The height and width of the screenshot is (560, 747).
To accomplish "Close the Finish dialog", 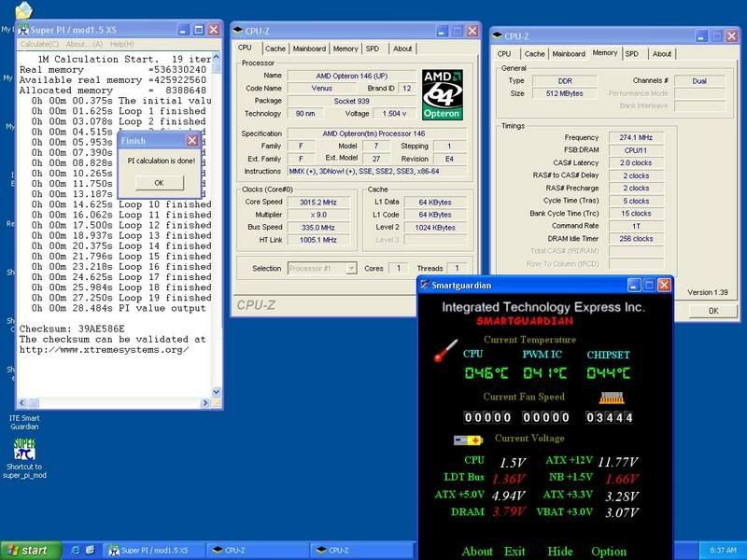I will point(192,141).
